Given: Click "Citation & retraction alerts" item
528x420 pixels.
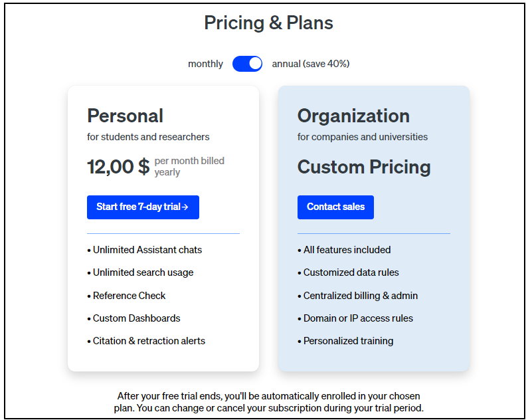Looking at the screenshot, I should tap(149, 341).
